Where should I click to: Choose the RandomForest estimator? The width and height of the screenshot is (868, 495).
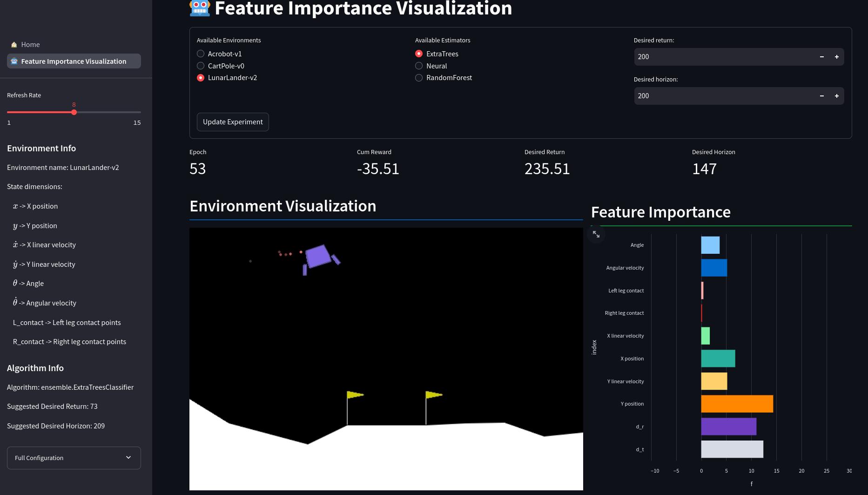pyautogui.click(x=419, y=78)
